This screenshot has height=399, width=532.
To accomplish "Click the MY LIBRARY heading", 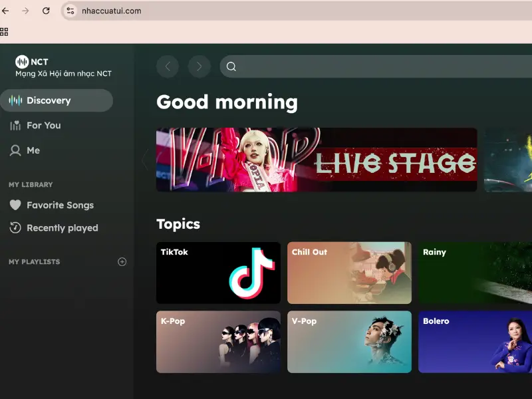I will [31, 185].
